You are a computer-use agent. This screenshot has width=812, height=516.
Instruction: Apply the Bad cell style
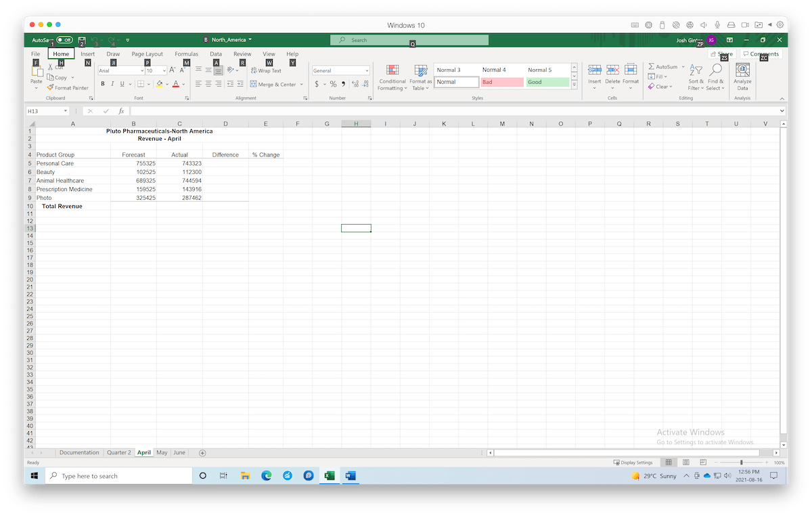[x=502, y=82]
